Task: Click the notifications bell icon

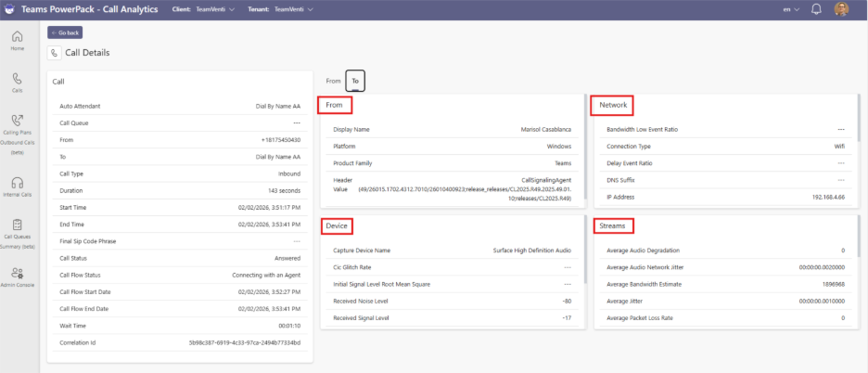Action: coord(816,9)
